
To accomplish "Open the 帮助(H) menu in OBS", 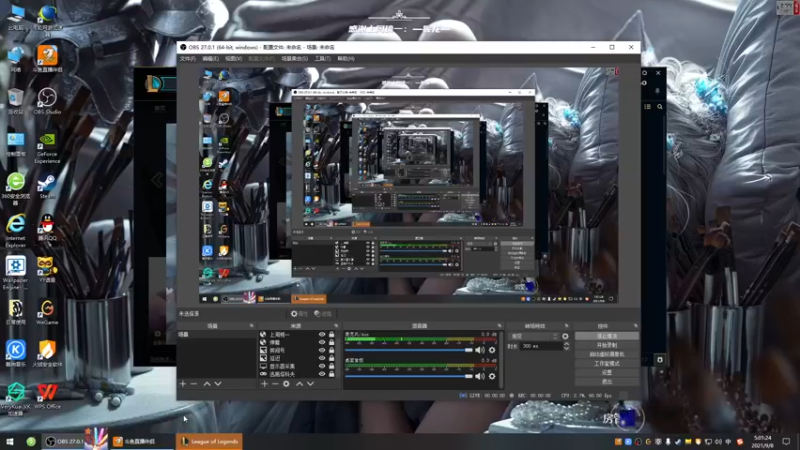I will click(x=346, y=59).
